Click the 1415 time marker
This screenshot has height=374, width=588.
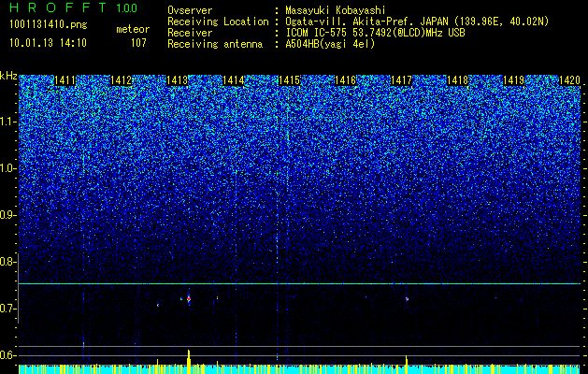[289, 80]
